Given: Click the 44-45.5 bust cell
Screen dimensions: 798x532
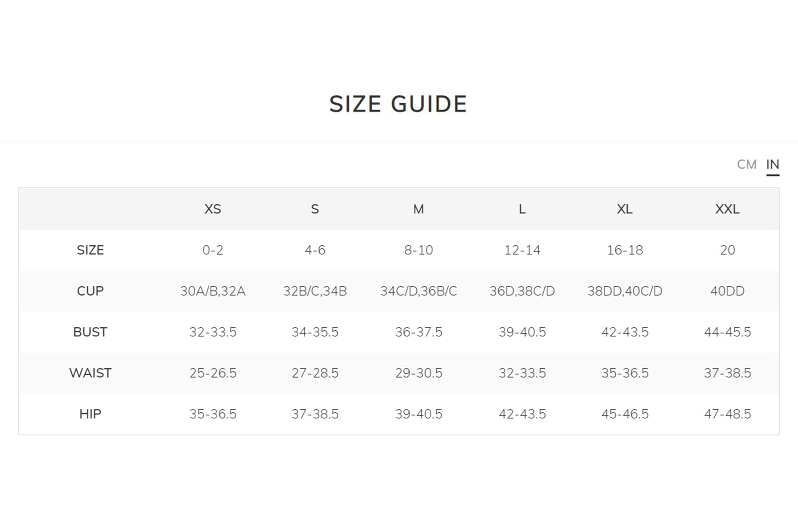Looking at the screenshot, I should coord(727,332).
